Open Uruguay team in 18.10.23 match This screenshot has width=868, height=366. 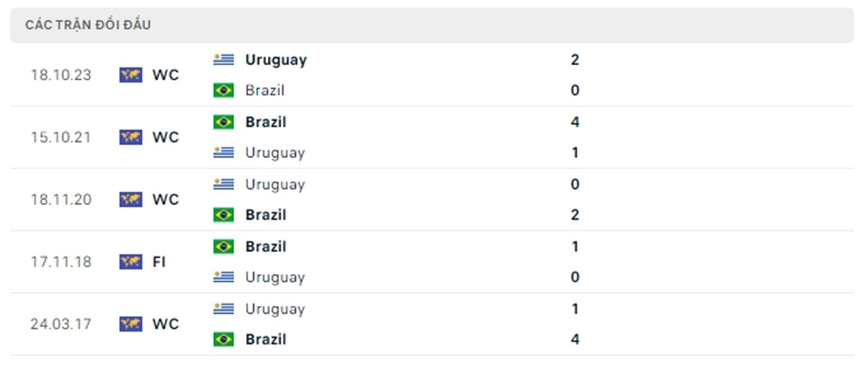pyautogui.click(x=276, y=60)
